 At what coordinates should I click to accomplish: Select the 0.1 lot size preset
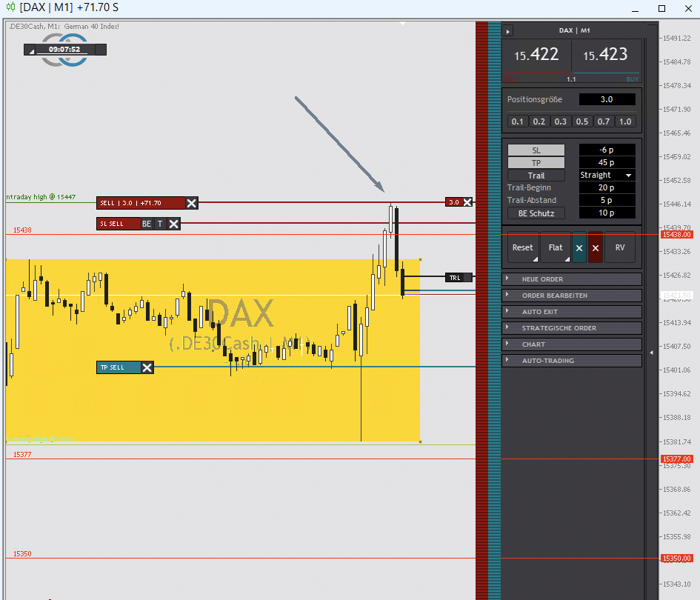click(x=518, y=121)
